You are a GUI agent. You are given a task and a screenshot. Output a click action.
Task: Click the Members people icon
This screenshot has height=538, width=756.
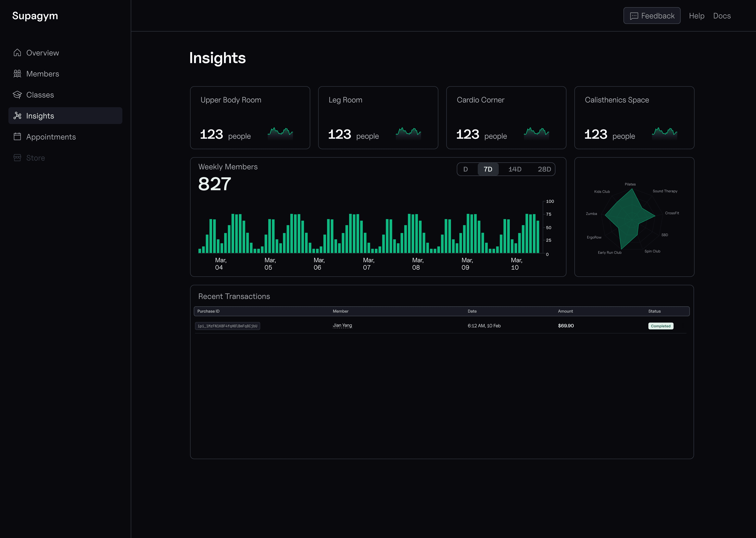[x=17, y=73]
